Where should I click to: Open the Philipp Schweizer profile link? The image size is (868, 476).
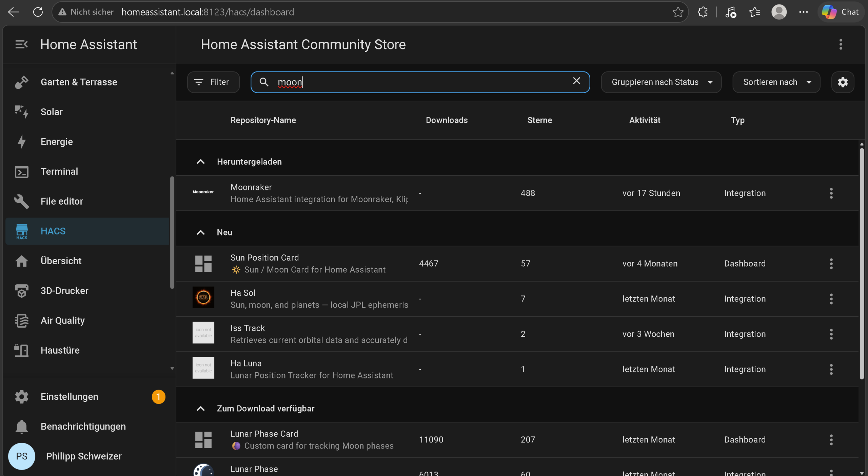[x=84, y=456]
